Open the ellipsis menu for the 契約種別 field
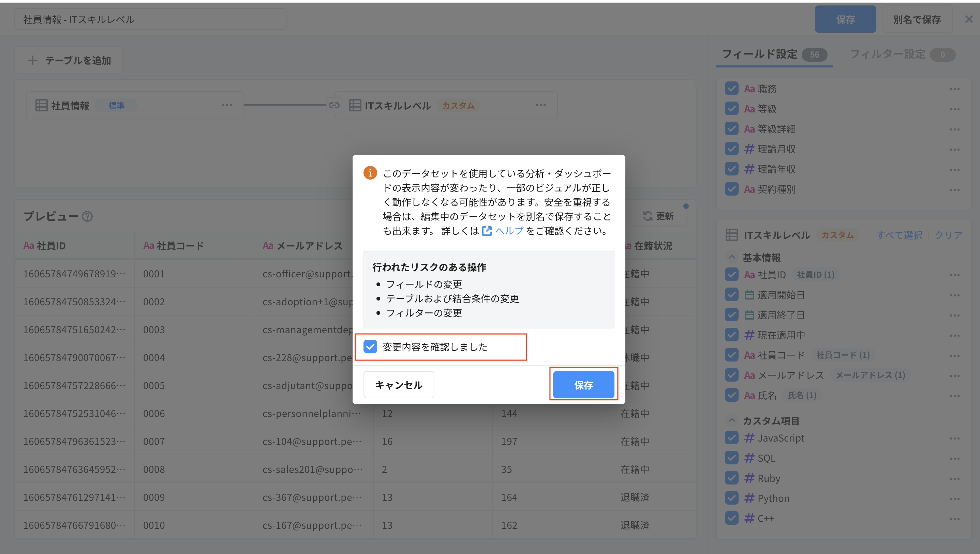Screen dimensions: 980x554 (x=955, y=189)
